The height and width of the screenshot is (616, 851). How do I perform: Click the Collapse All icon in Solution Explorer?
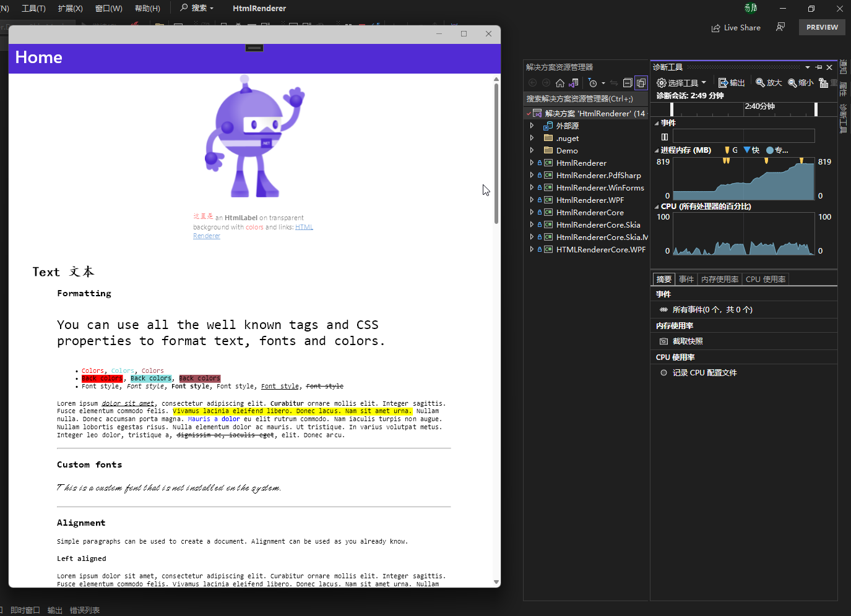[x=628, y=83]
